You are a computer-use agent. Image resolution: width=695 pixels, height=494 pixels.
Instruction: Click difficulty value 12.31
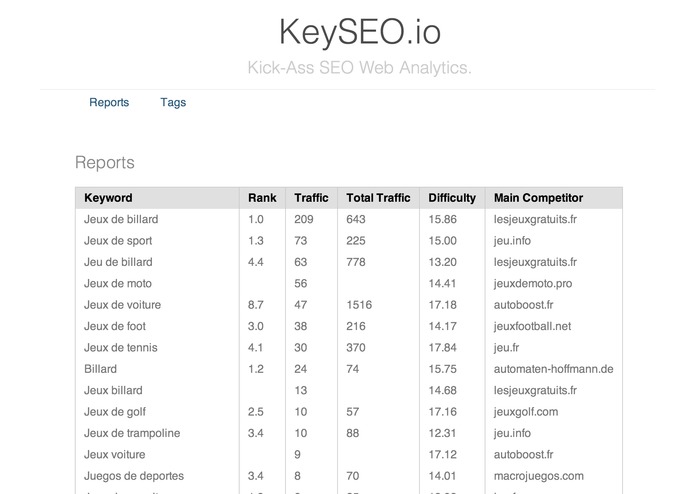(x=442, y=433)
